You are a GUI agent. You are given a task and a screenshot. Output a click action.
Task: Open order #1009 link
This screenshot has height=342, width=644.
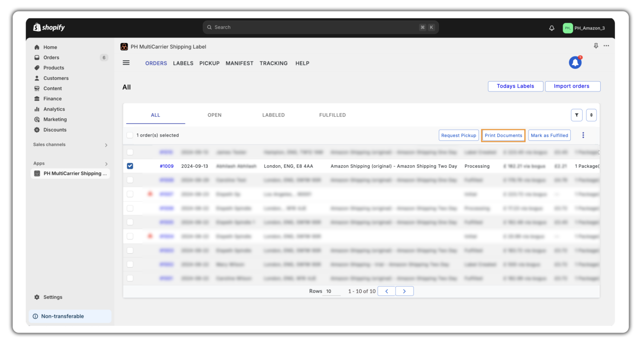click(x=167, y=166)
